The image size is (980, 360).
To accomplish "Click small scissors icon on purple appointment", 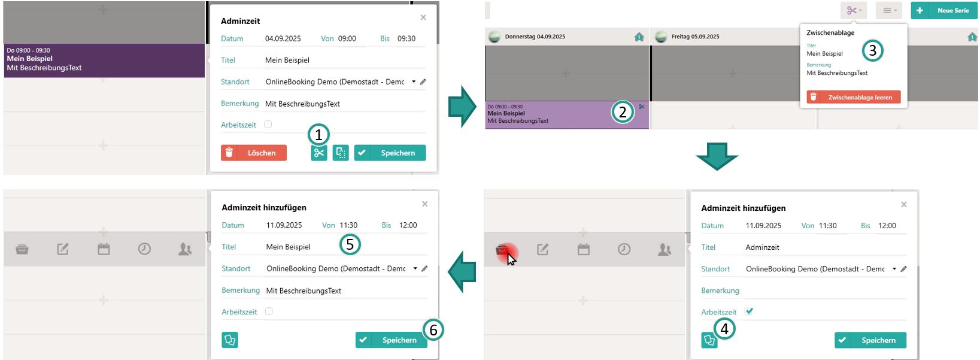I will click(642, 107).
